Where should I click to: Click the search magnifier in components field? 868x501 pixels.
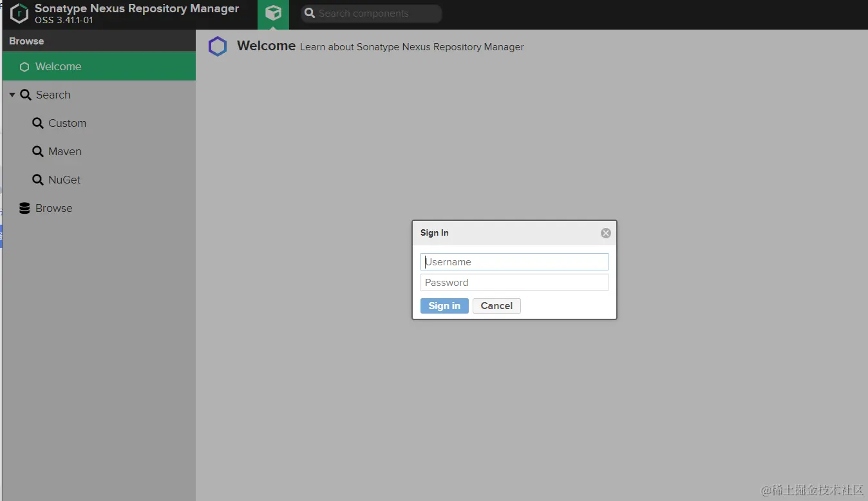310,14
